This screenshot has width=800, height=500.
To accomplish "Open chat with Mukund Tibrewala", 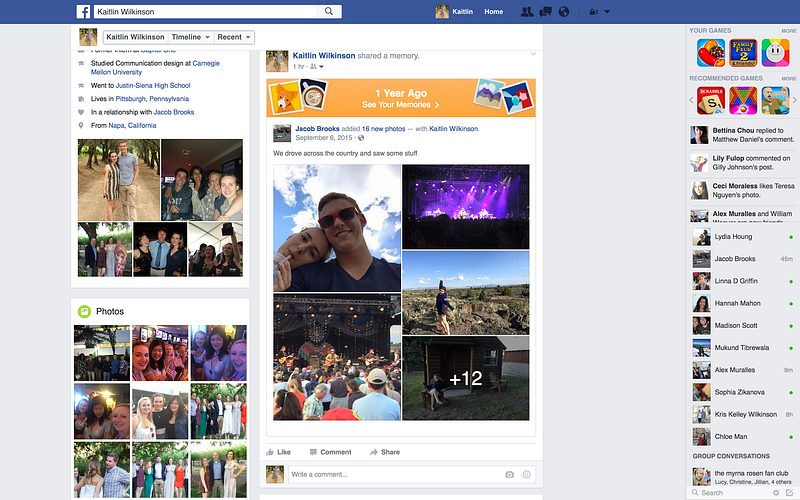I will 743,347.
